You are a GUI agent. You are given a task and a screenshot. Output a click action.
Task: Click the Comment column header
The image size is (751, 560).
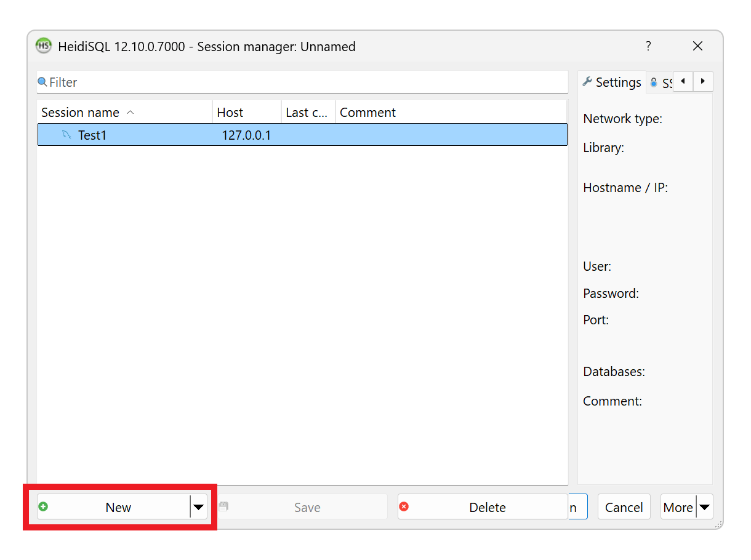451,112
